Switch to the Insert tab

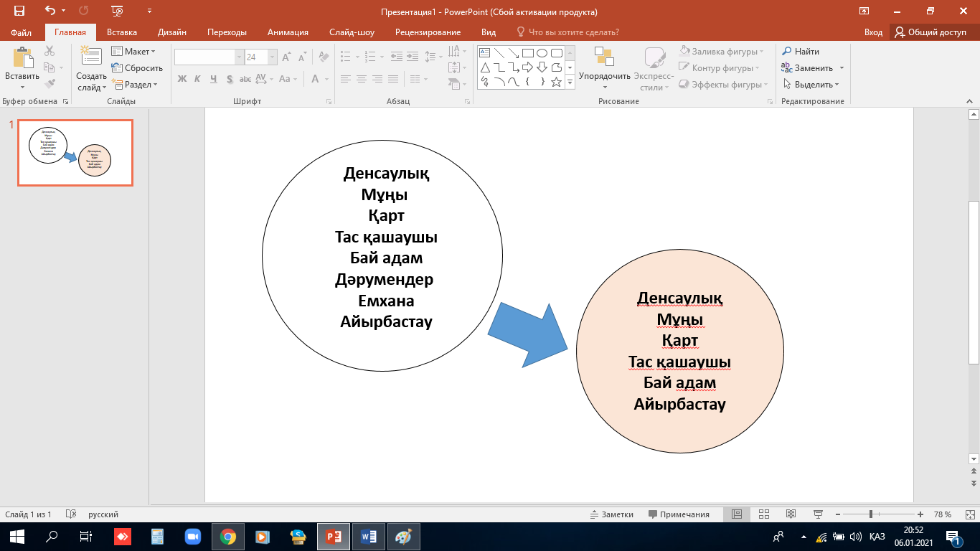(x=121, y=32)
